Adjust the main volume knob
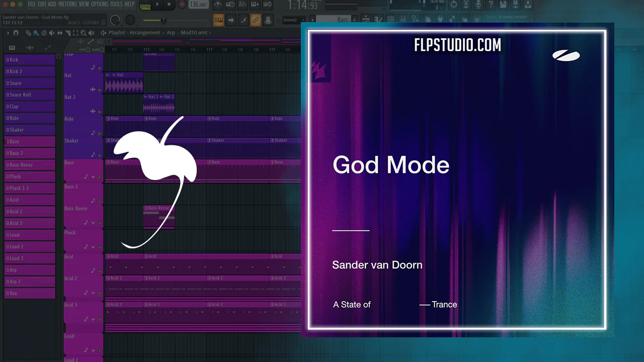 (115, 20)
